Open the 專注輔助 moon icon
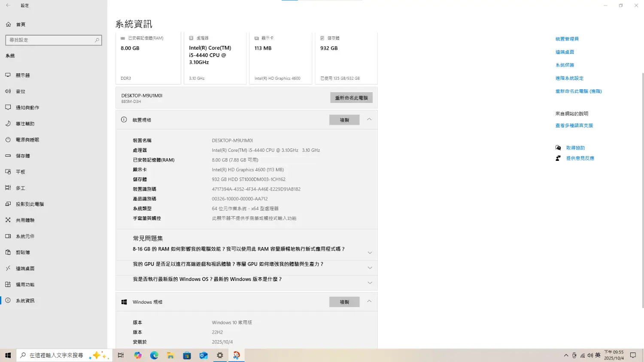This screenshot has height=362, width=644. tap(8, 124)
